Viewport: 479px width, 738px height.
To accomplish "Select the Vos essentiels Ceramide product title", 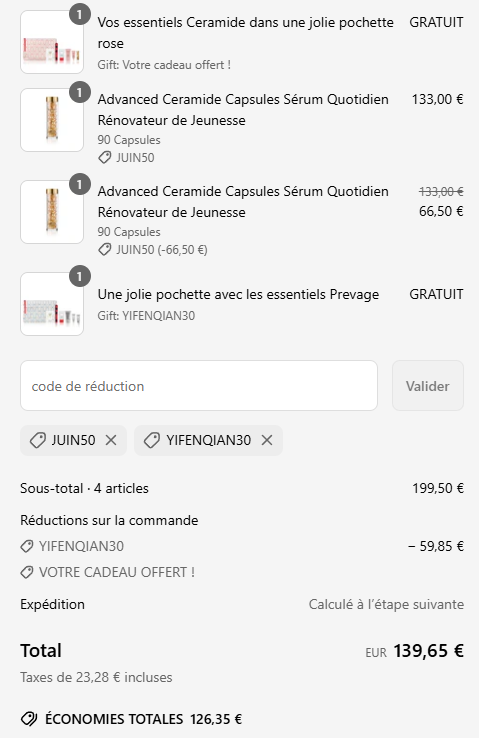I will pos(245,33).
